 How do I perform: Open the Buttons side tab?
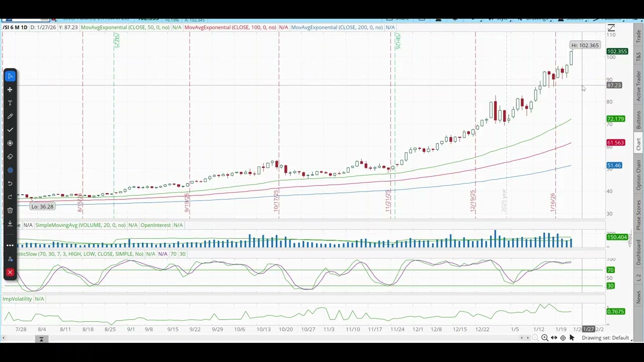tap(638, 120)
